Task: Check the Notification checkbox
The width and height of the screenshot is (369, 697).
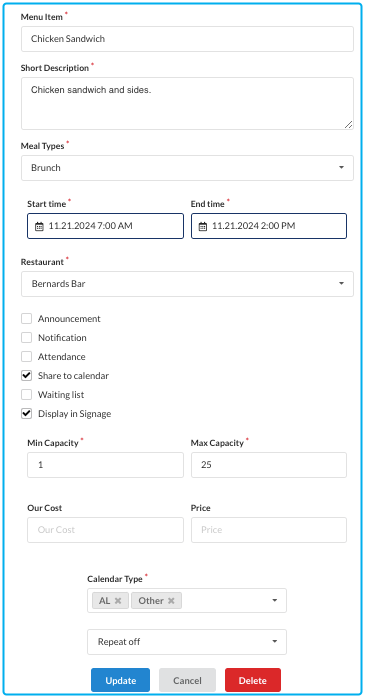Action: click(x=27, y=338)
